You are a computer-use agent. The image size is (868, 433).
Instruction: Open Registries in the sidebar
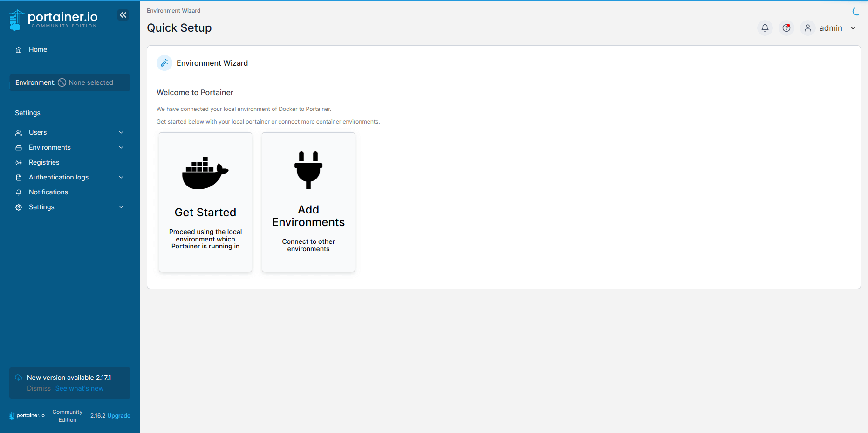[44, 162]
